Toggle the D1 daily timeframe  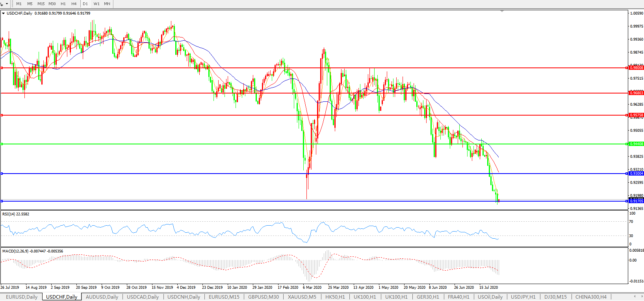[85, 4]
